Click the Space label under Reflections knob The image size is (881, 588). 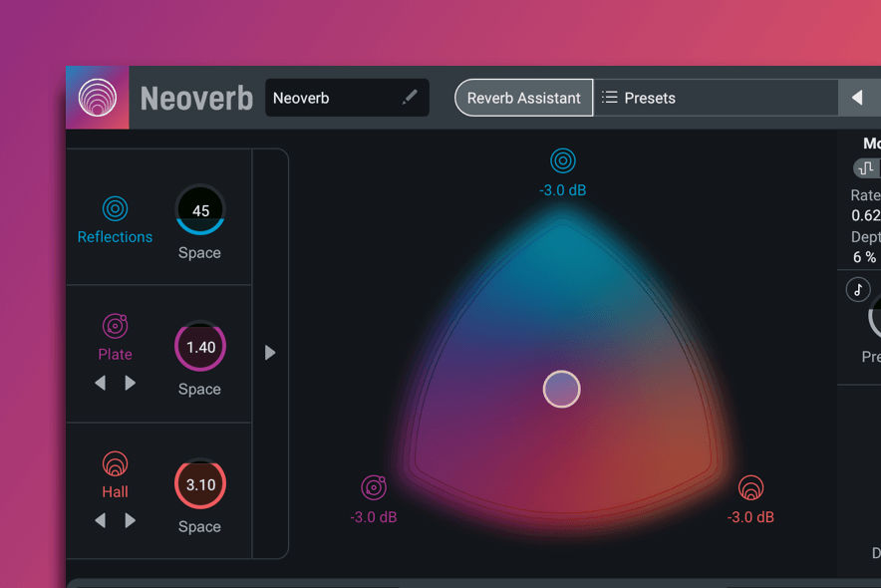click(x=199, y=253)
